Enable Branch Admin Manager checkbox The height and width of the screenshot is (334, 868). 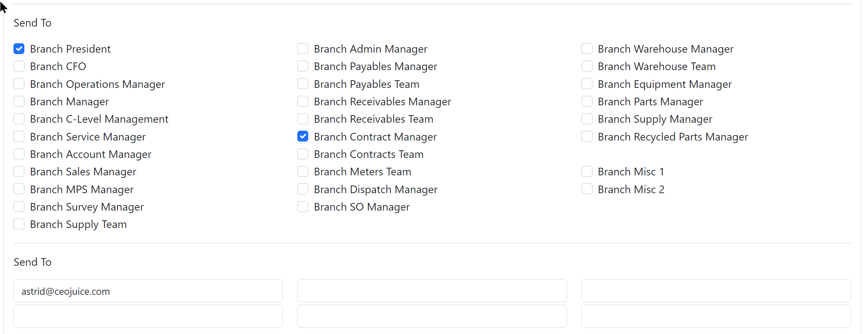(x=303, y=49)
